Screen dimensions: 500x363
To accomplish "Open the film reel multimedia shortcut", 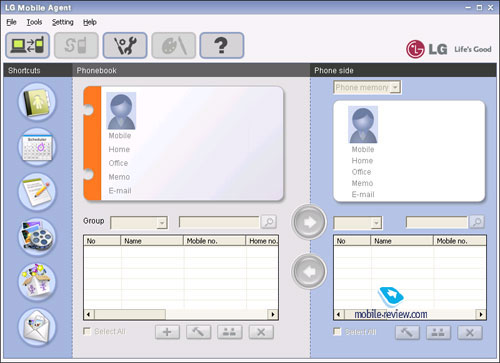I will click(37, 237).
